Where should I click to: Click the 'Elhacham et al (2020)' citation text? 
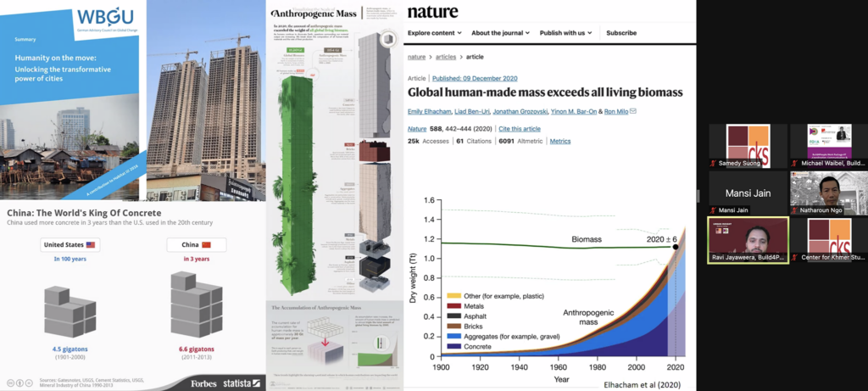(641, 385)
